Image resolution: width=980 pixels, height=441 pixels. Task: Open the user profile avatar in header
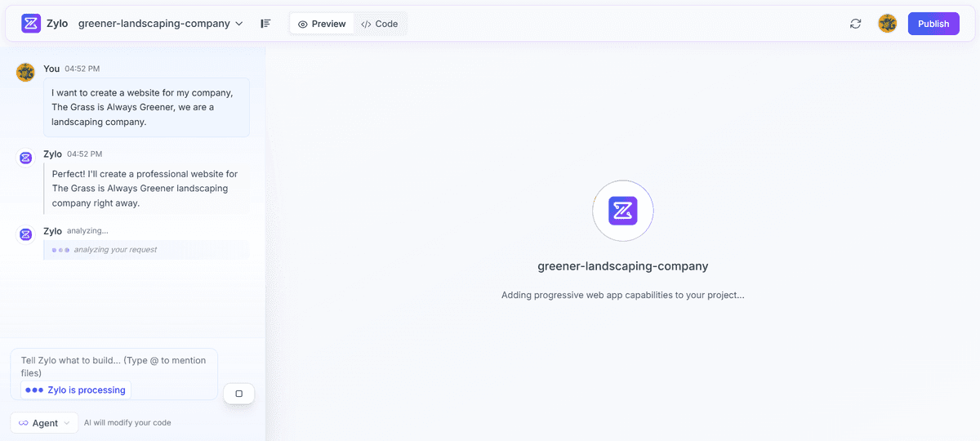(887, 24)
